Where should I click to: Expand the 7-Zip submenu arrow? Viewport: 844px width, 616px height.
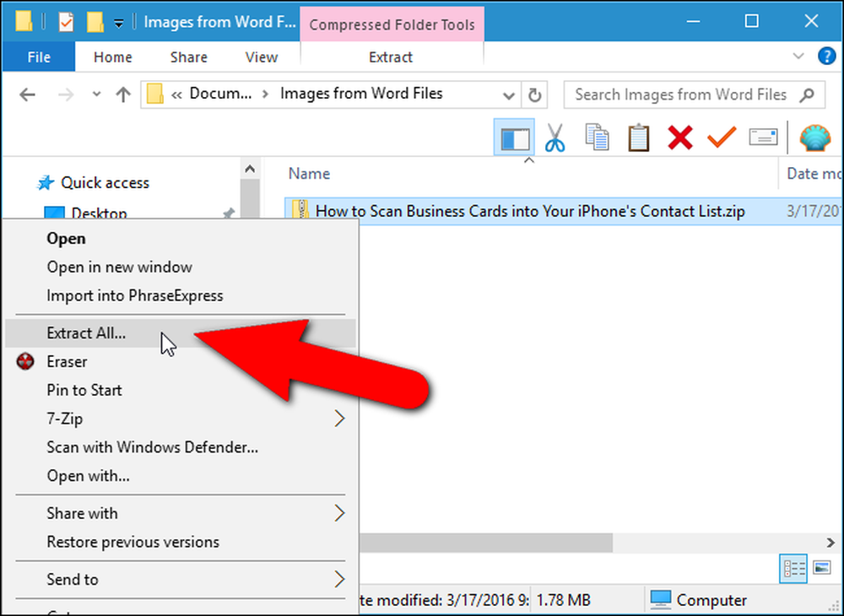(339, 419)
